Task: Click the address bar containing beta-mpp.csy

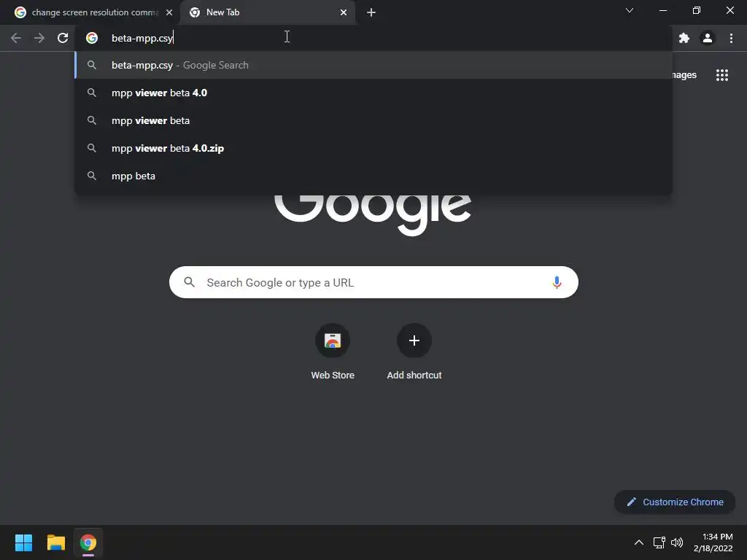Action: click(373, 38)
